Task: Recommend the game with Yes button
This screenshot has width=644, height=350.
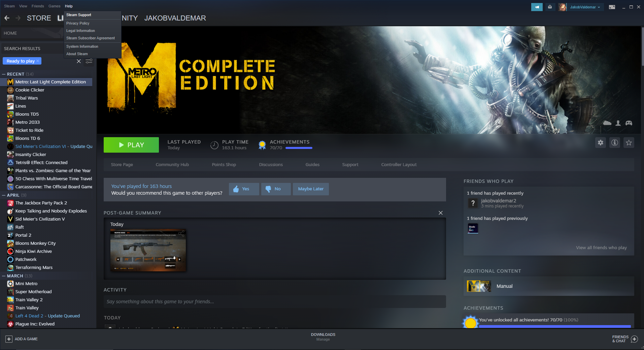Action: tap(244, 189)
